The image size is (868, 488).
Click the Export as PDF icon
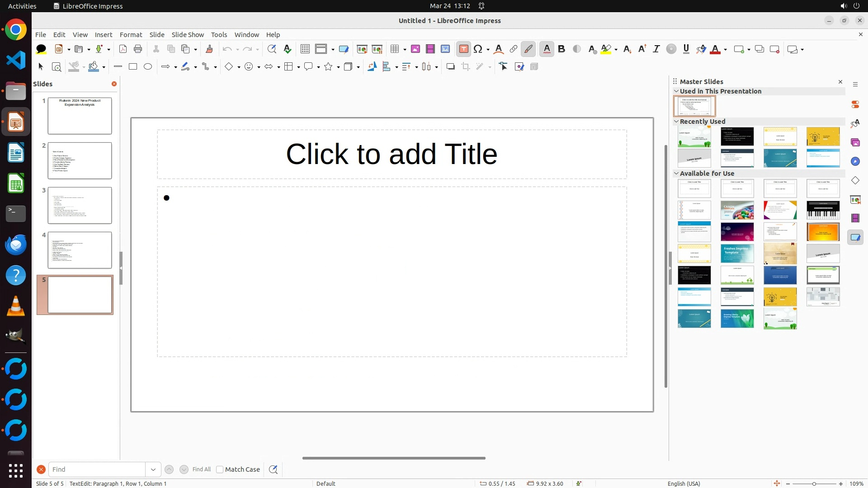tap(123, 49)
